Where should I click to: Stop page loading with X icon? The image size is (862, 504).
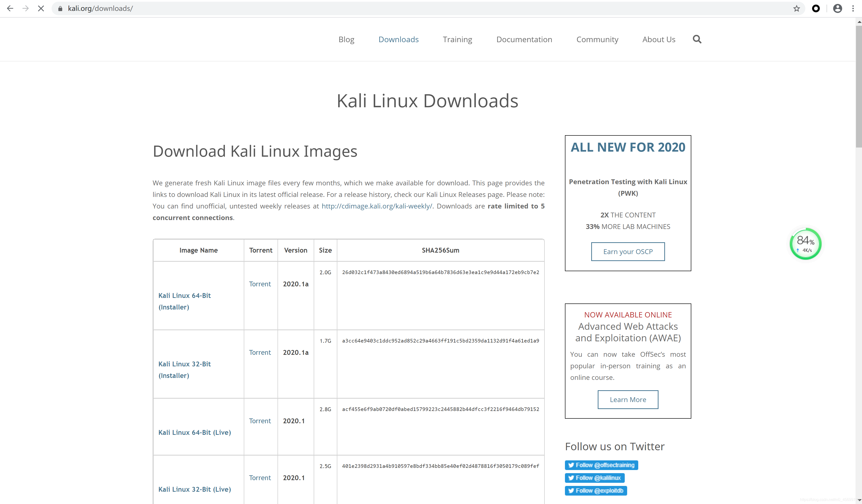41,8
